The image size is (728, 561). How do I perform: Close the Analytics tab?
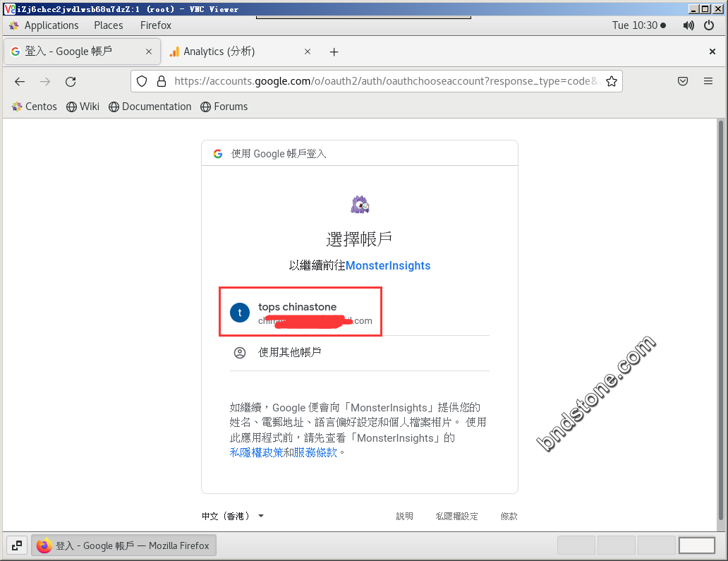click(308, 52)
